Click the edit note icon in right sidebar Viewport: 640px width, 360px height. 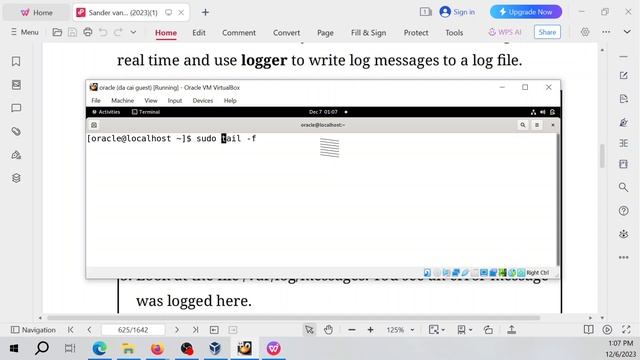pos(623,76)
